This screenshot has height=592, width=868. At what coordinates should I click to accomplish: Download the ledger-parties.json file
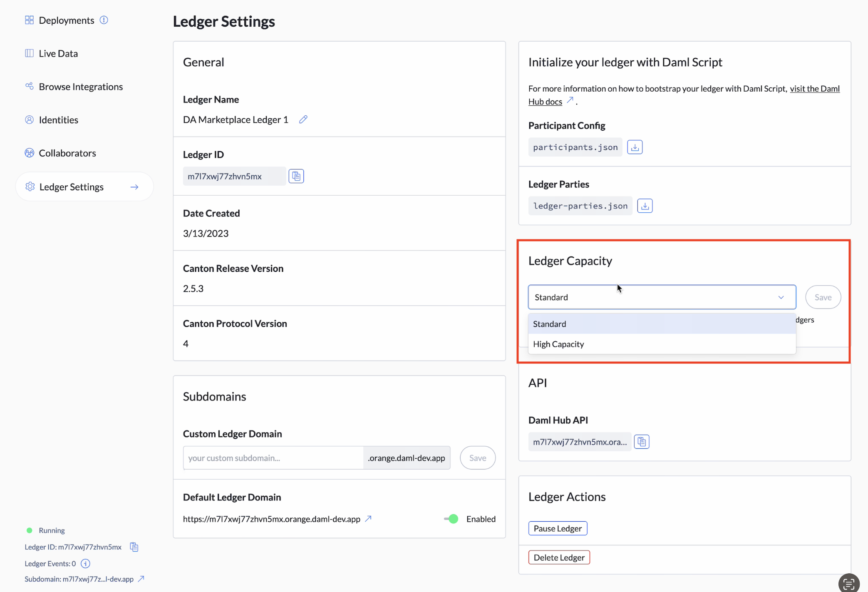[645, 205]
